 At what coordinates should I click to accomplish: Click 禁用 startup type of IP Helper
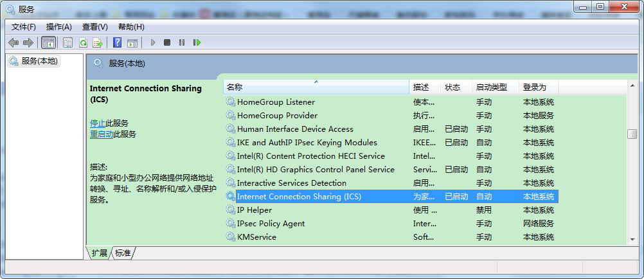point(484,210)
